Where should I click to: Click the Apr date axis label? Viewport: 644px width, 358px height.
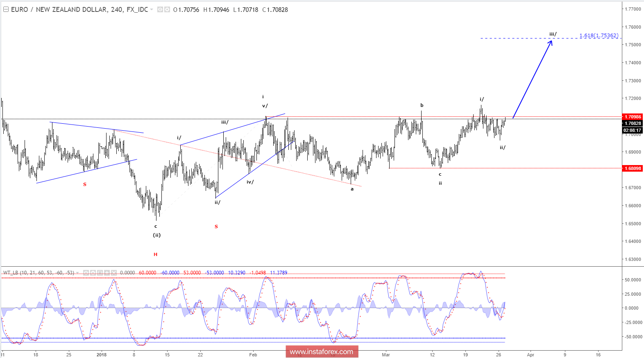531,355
